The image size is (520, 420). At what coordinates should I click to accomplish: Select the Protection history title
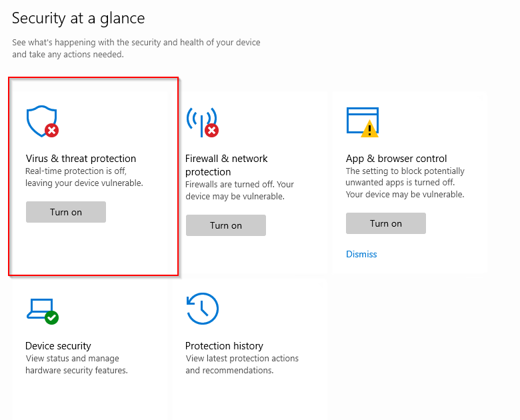[224, 346]
